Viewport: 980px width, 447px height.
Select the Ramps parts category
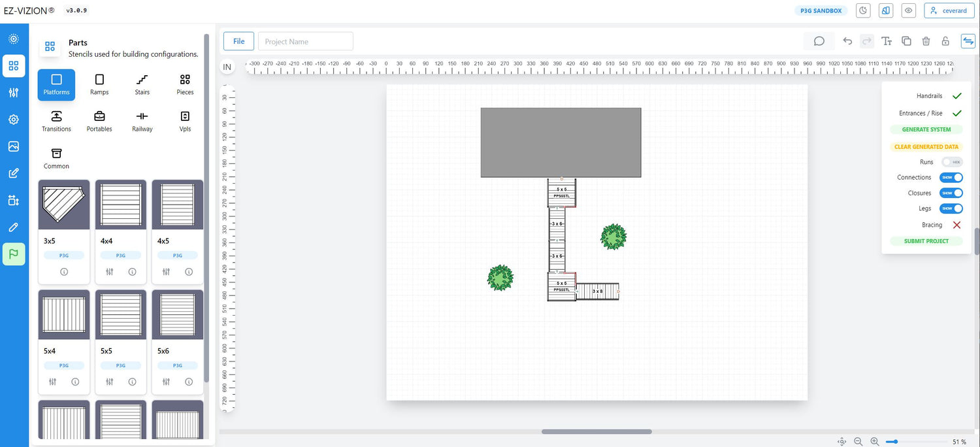click(x=99, y=84)
